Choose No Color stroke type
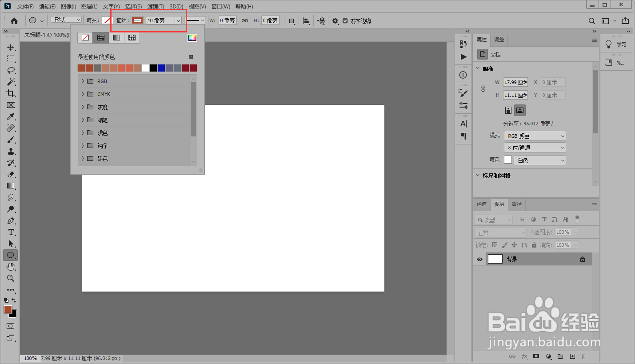Image resolution: width=635 pixels, height=364 pixels. coord(85,38)
